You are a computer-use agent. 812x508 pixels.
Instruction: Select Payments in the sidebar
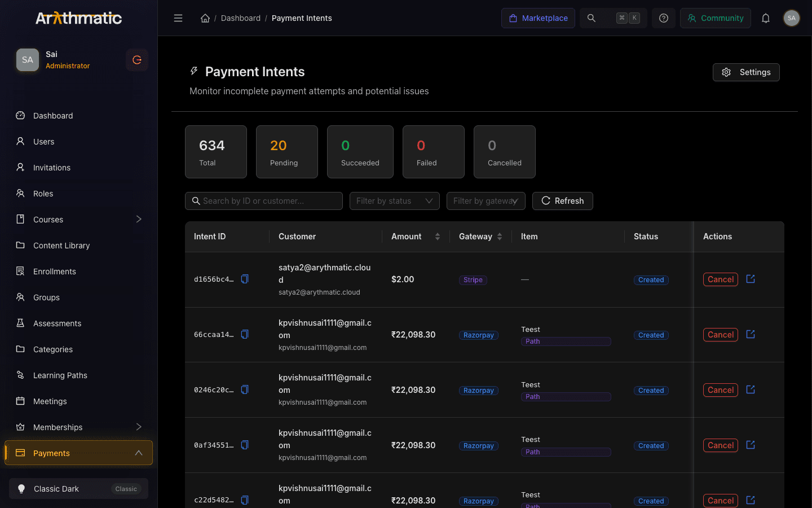coord(78,453)
